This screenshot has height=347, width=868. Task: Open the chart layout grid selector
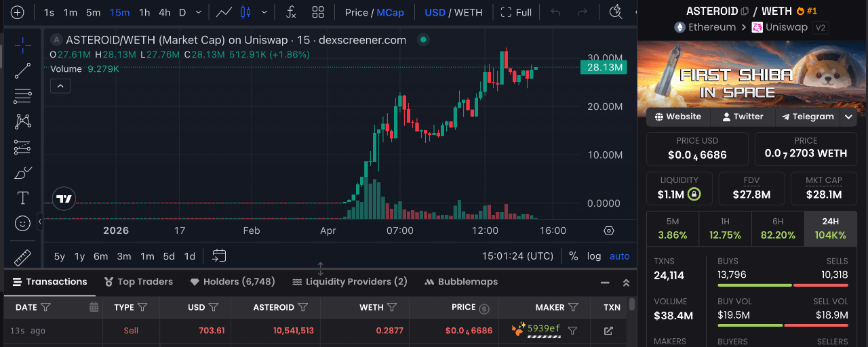tap(317, 12)
